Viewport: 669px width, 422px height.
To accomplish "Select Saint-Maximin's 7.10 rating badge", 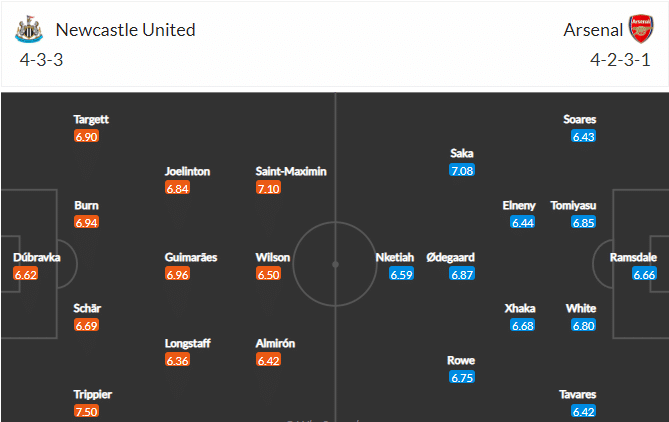I will coord(268,188).
